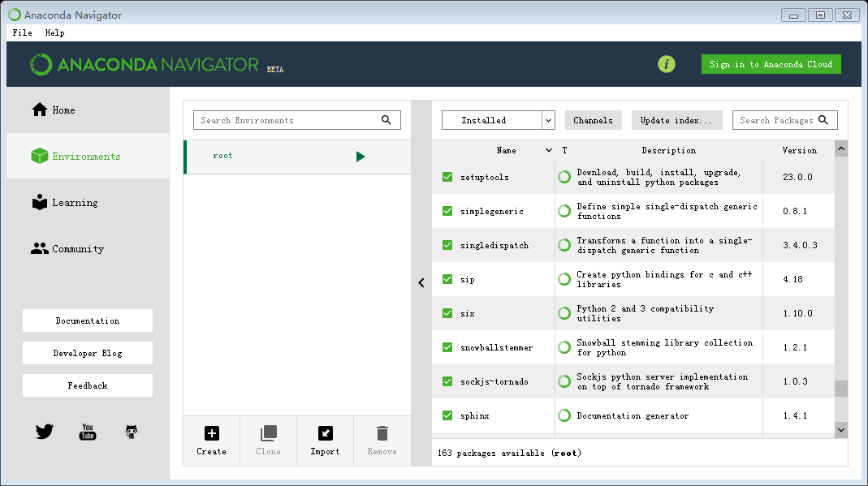868x486 pixels.
Task: Click the setuptools version 23.0.0
Action: (x=797, y=177)
